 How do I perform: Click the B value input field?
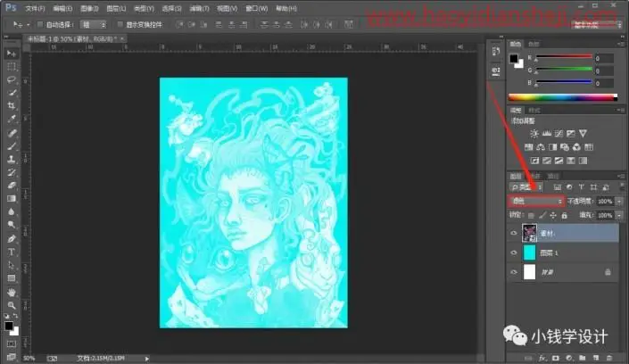(604, 84)
